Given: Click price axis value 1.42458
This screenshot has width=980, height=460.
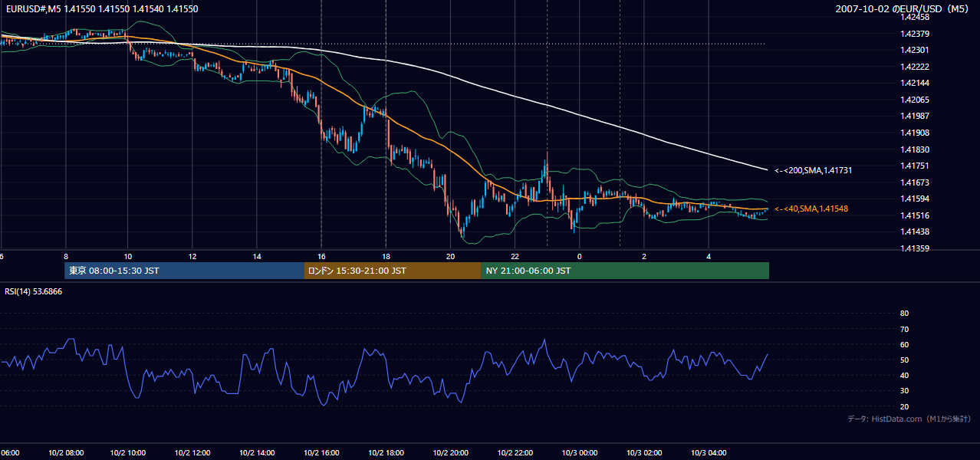Looking at the screenshot, I should point(914,17).
